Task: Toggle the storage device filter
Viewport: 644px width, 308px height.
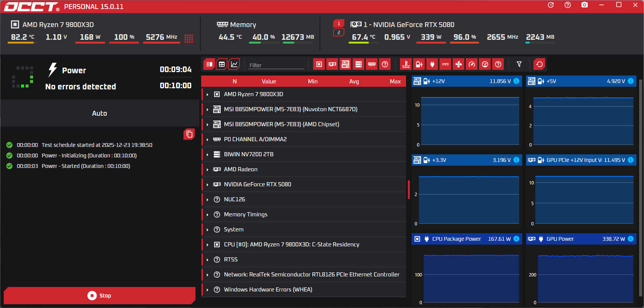Action: tap(359, 64)
